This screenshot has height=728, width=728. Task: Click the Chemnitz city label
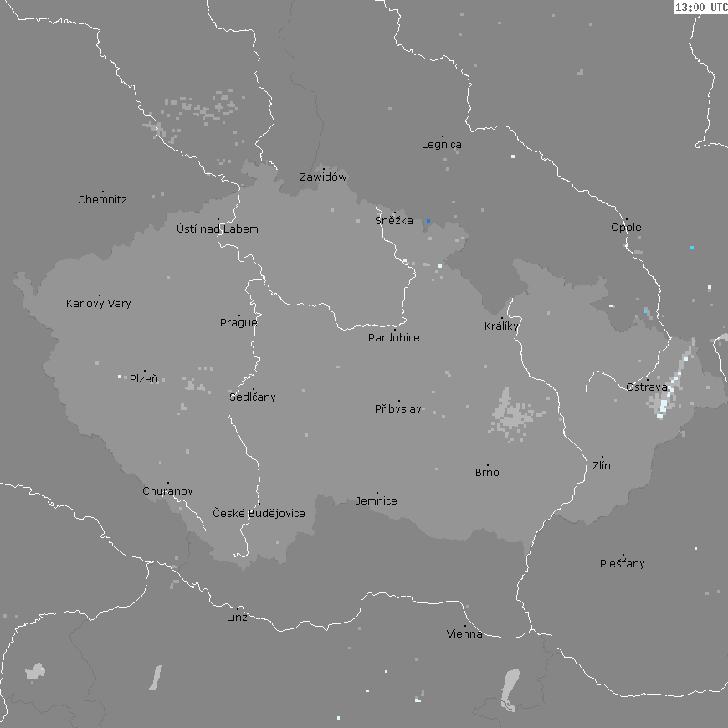102,200
